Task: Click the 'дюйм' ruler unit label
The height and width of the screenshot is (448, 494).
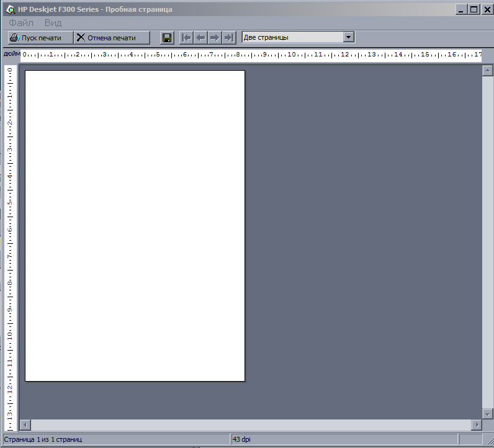Action: 12,54
